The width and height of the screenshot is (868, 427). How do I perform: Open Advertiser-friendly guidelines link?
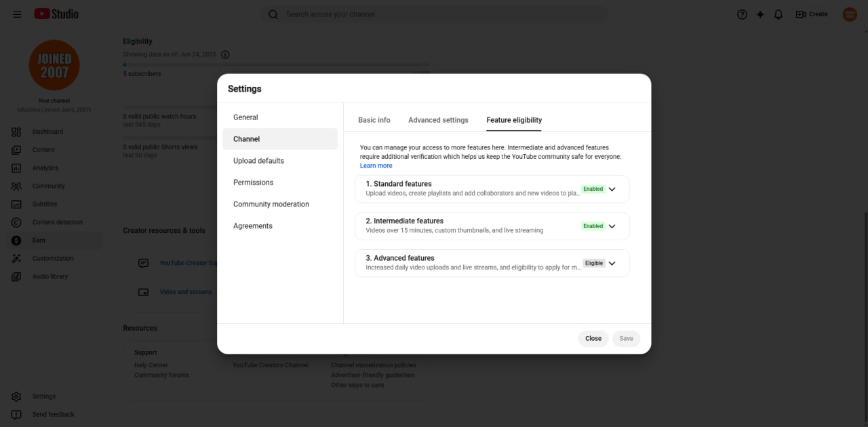[372, 375]
